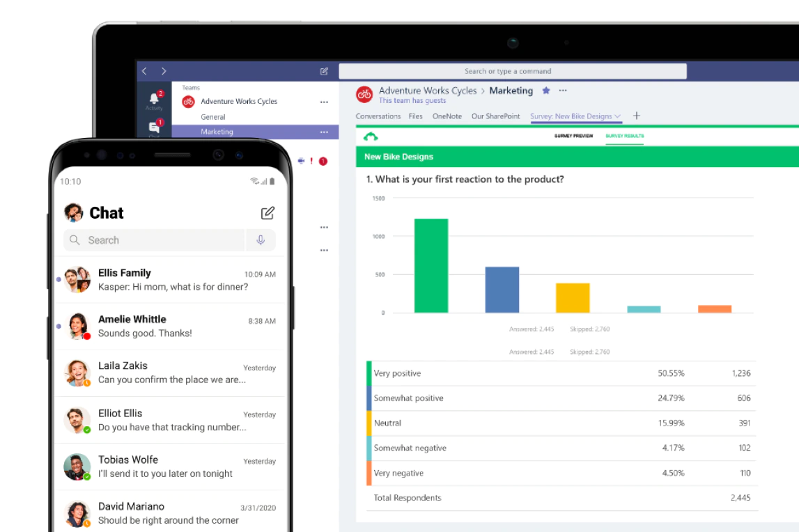Open the Ellis Family chat
Image resolution: width=799 pixels, height=532 pixels.
(x=171, y=280)
